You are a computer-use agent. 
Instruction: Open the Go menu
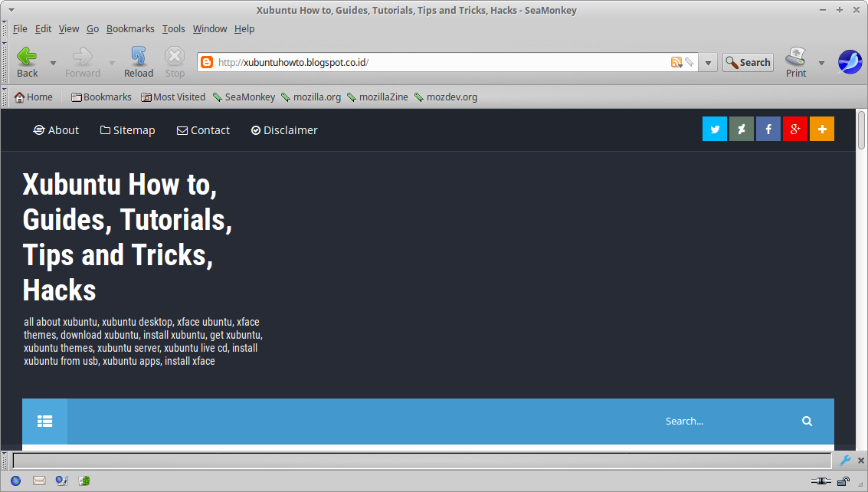[x=93, y=29]
